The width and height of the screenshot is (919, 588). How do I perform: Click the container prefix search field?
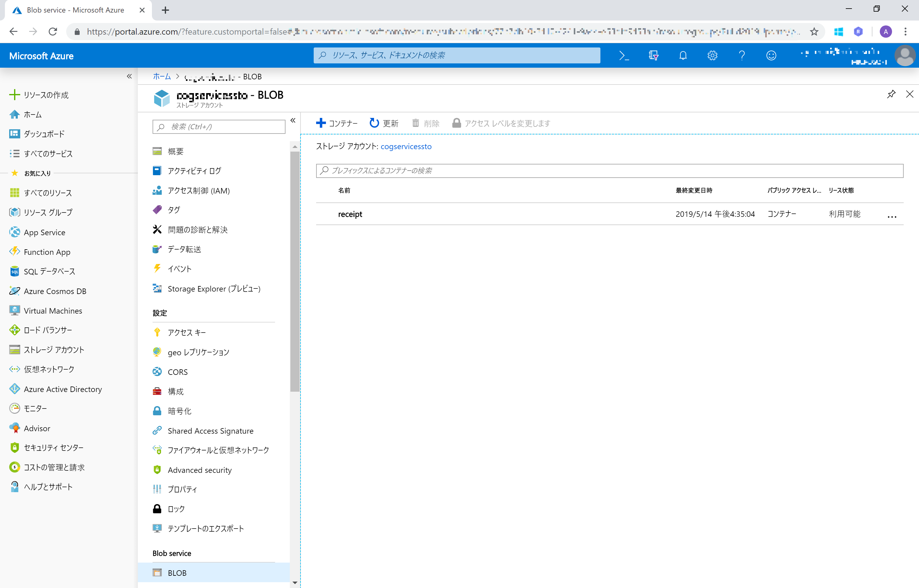pyautogui.click(x=609, y=171)
